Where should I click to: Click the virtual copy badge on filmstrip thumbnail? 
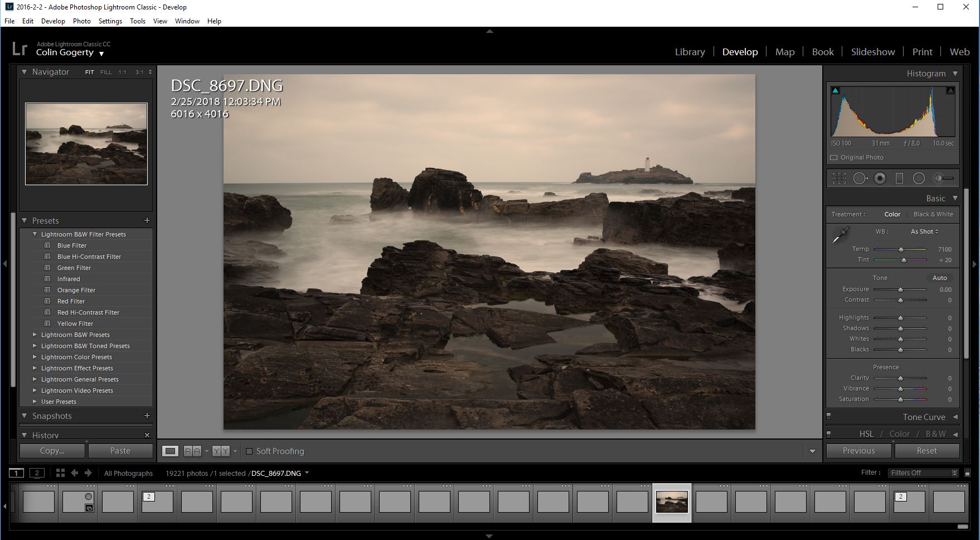point(89,508)
